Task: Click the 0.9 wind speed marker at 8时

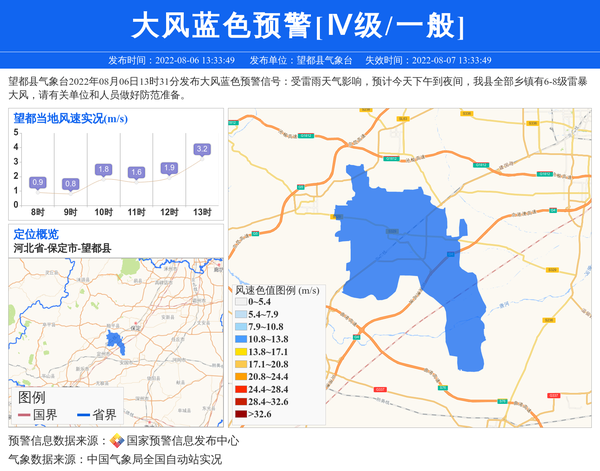Action: (x=38, y=182)
